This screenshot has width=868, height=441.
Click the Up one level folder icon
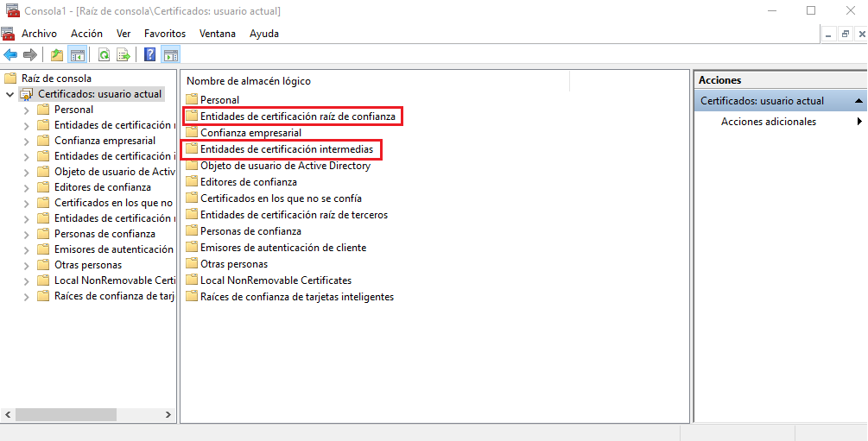57,55
